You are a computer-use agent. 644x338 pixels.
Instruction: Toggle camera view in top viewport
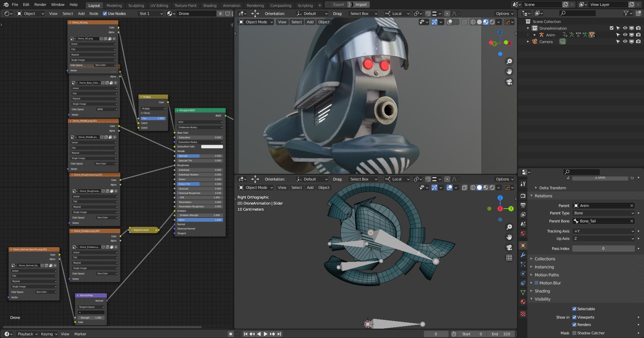tap(509, 82)
